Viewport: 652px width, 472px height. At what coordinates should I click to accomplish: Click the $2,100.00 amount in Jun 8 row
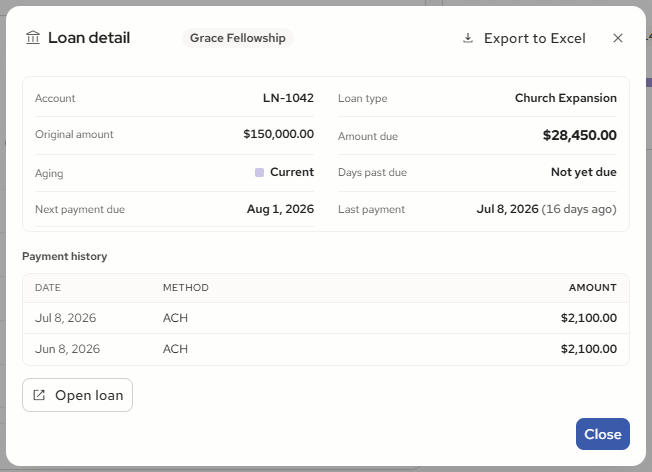(x=589, y=349)
